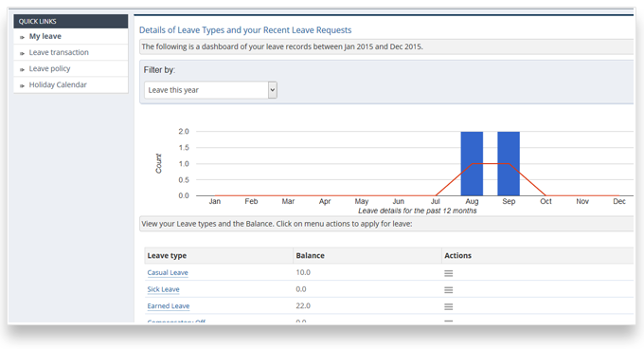Open the My leave quick link
Image resolution: width=644 pixels, height=349 pixels.
coord(45,36)
